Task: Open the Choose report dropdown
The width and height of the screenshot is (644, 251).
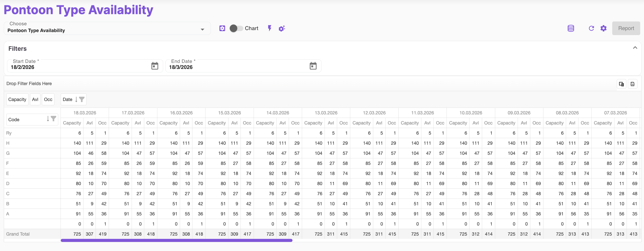Action: tap(202, 30)
